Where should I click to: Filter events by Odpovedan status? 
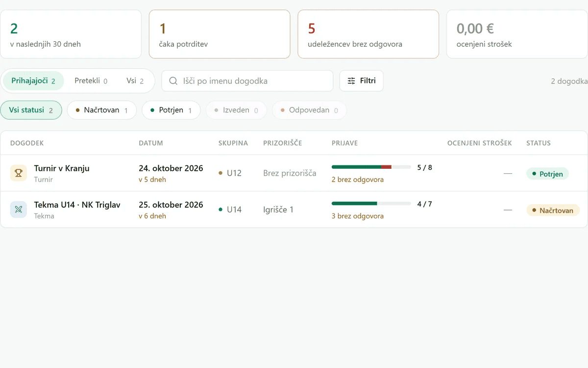click(x=309, y=110)
